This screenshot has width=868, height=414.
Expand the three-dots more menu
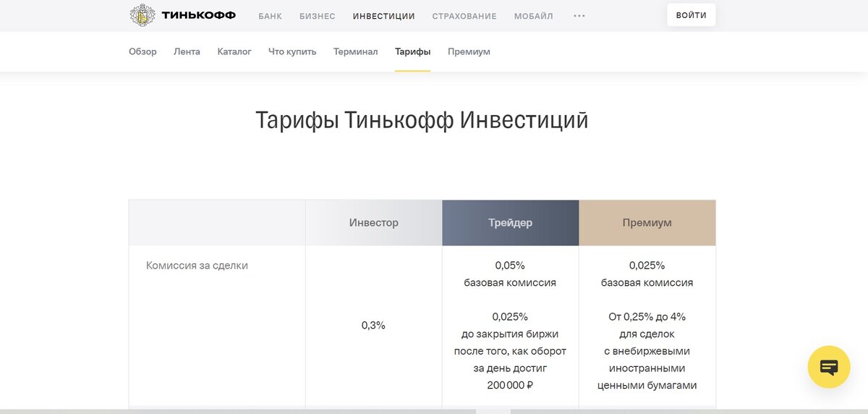579,16
